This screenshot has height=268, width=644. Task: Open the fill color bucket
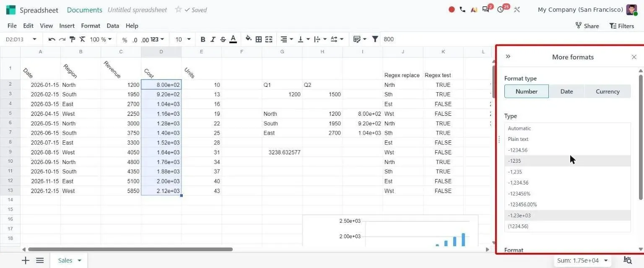pyautogui.click(x=248, y=39)
